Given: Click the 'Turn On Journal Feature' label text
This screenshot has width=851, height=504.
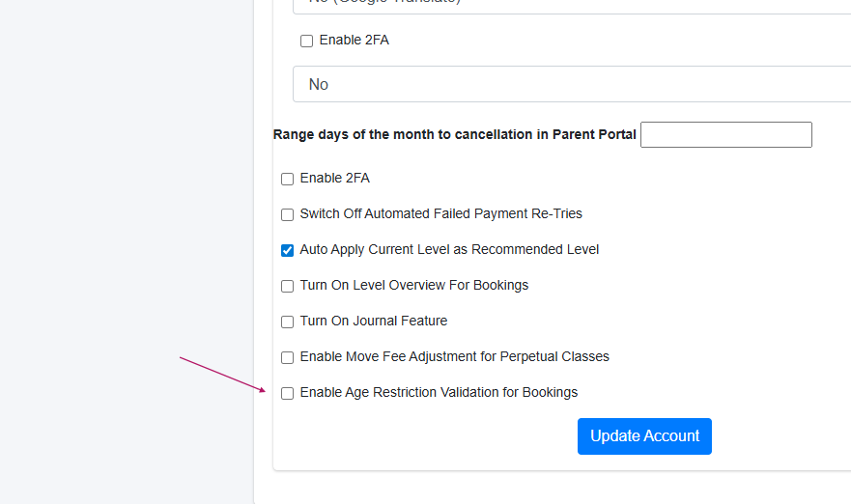Looking at the screenshot, I should click(x=373, y=321).
